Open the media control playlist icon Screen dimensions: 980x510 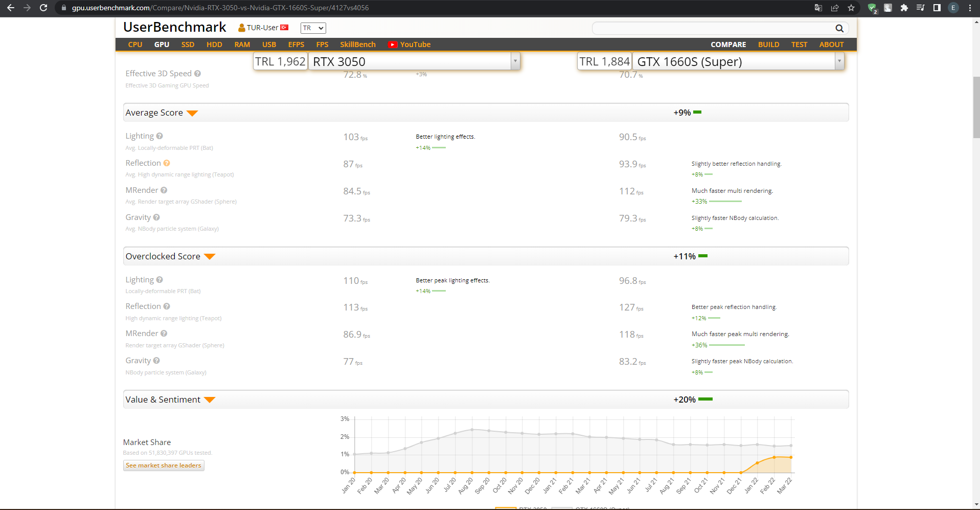[x=920, y=8]
